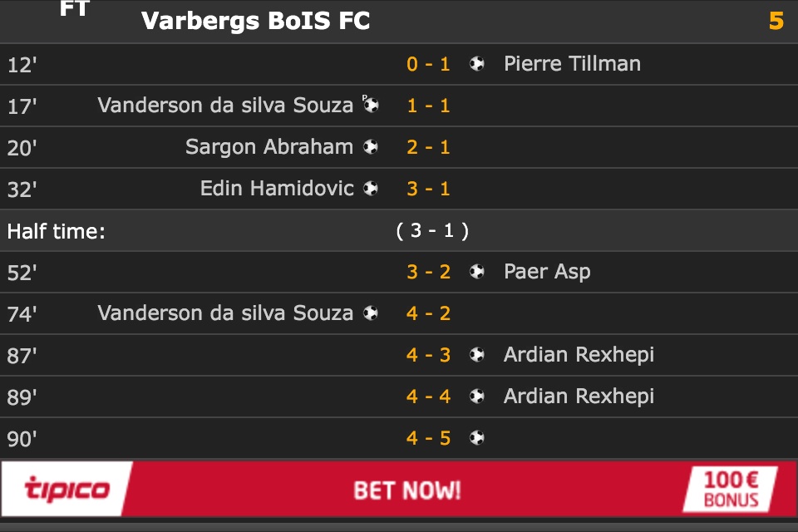Tap the 100 € BONUS badge
This screenshot has width=798, height=532.
pyautogui.click(x=731, y=488)
